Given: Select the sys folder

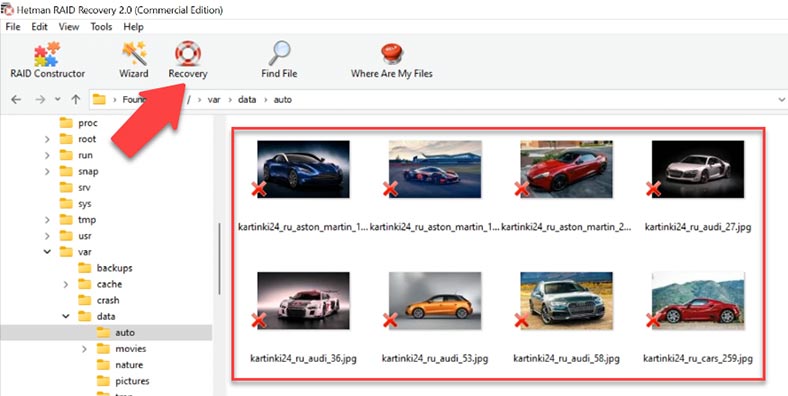Looking at the screenshot, I should 75,204.
